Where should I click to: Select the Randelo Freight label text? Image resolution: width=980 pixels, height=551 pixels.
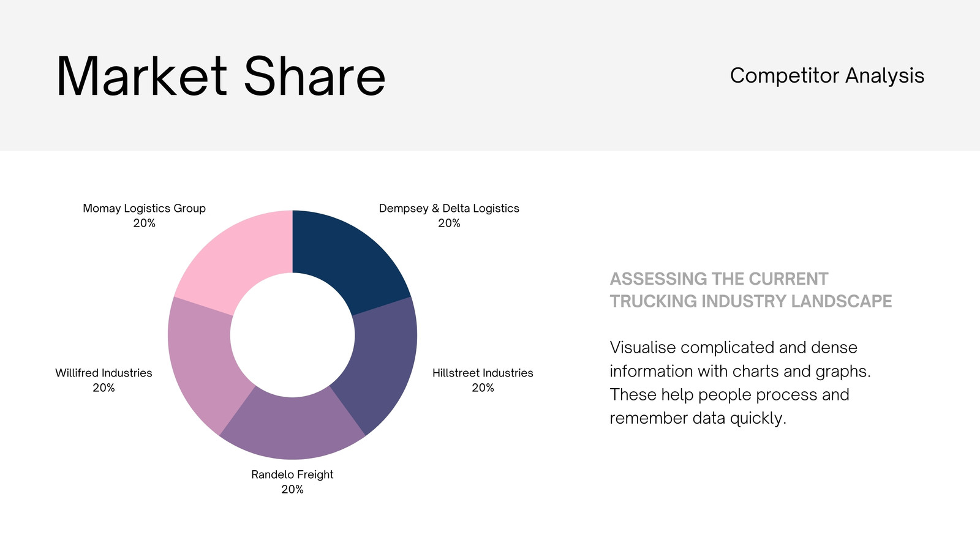pos(292,474)
